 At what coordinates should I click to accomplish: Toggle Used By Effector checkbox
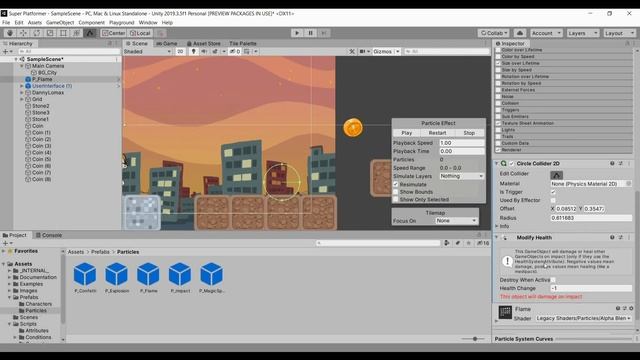click(x=553, y=200)
